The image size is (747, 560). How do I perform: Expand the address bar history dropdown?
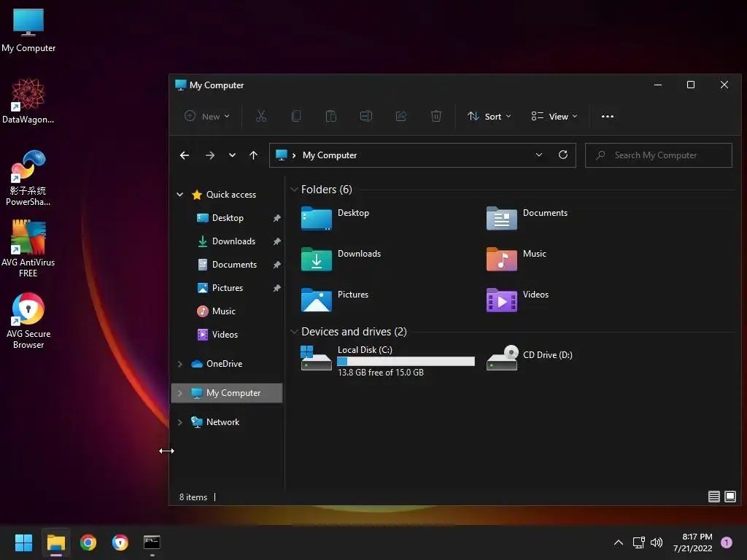click(539, 155)
